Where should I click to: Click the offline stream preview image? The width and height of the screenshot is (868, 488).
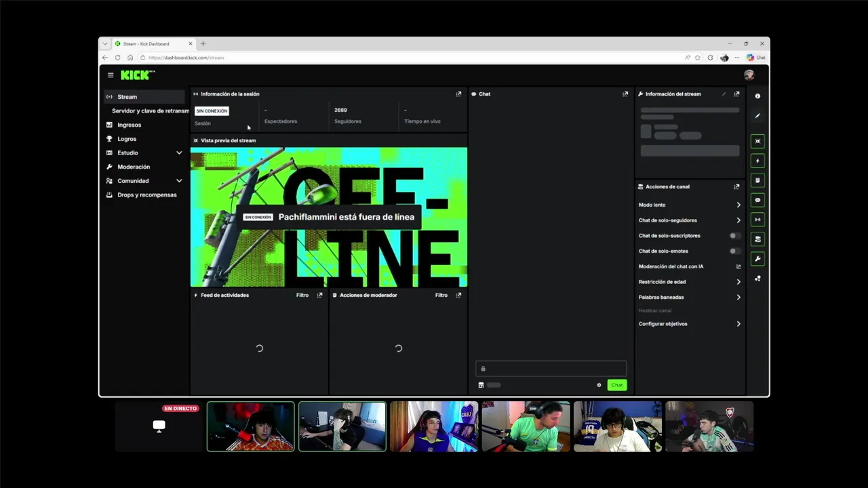(x=329, y=217)
